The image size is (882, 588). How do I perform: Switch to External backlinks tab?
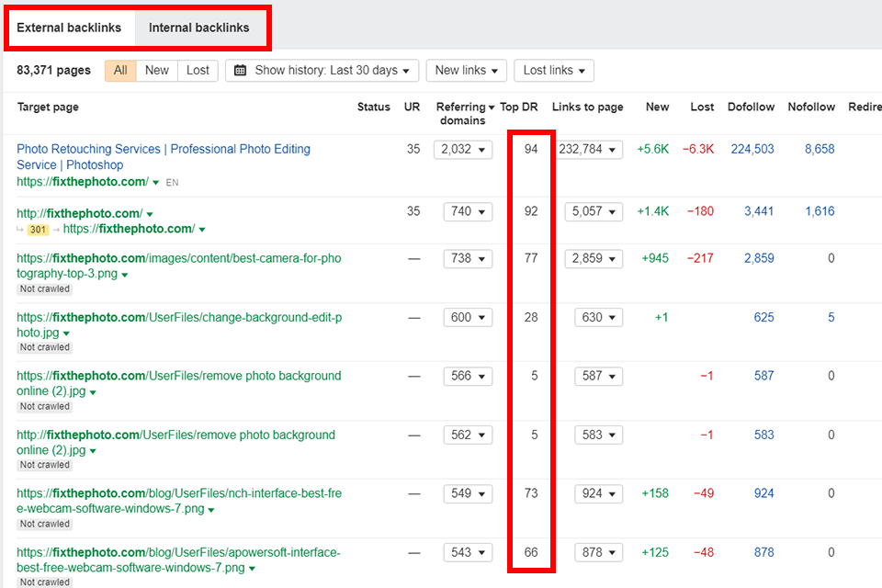tap(69, 28)
